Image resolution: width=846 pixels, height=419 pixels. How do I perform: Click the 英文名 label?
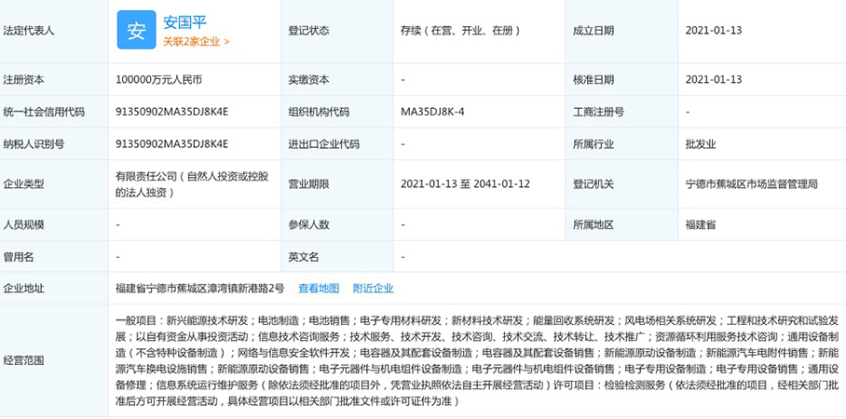(x=304, y=257)
